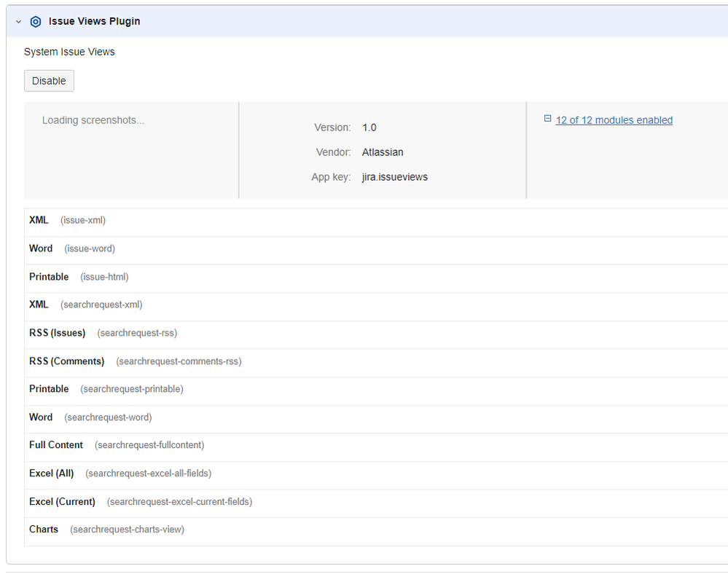Click the hexagonal plugin icon beside Issue Views Plugin
The height and width of the screenshot is (574, 728).
35,21
